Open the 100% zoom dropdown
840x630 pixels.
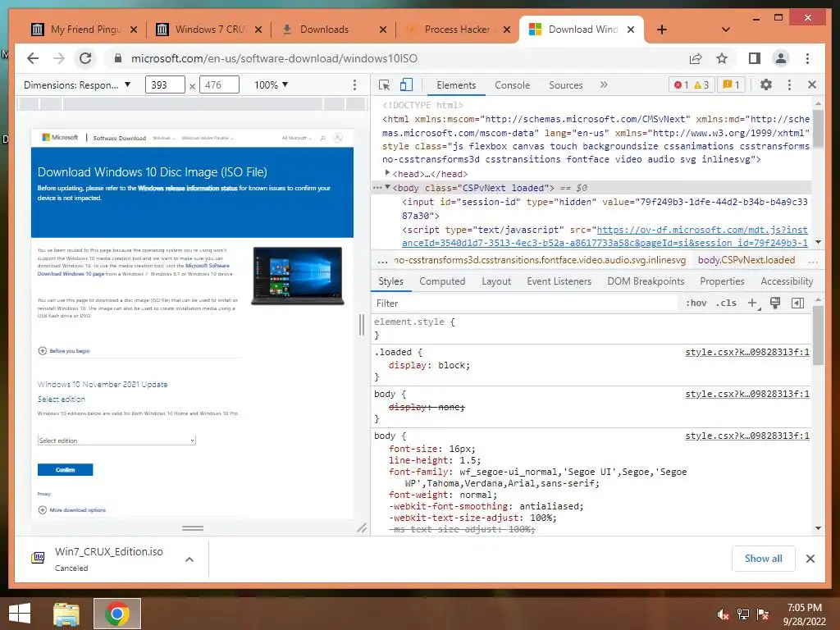271,84
